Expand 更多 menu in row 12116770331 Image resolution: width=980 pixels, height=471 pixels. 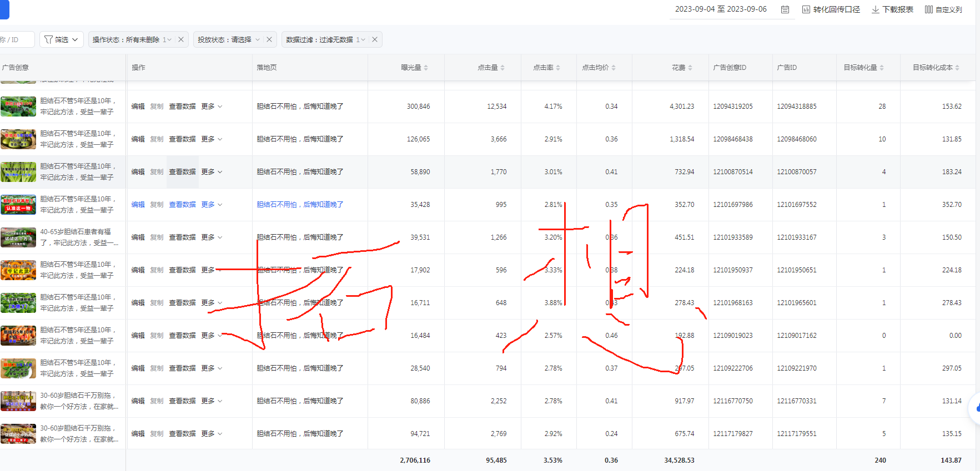tap(212, 401)
